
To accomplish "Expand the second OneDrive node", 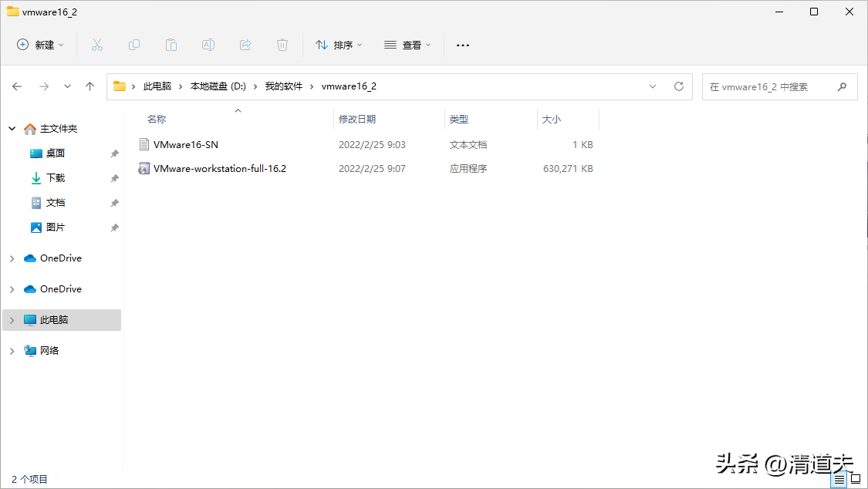I will coord(12,289).
